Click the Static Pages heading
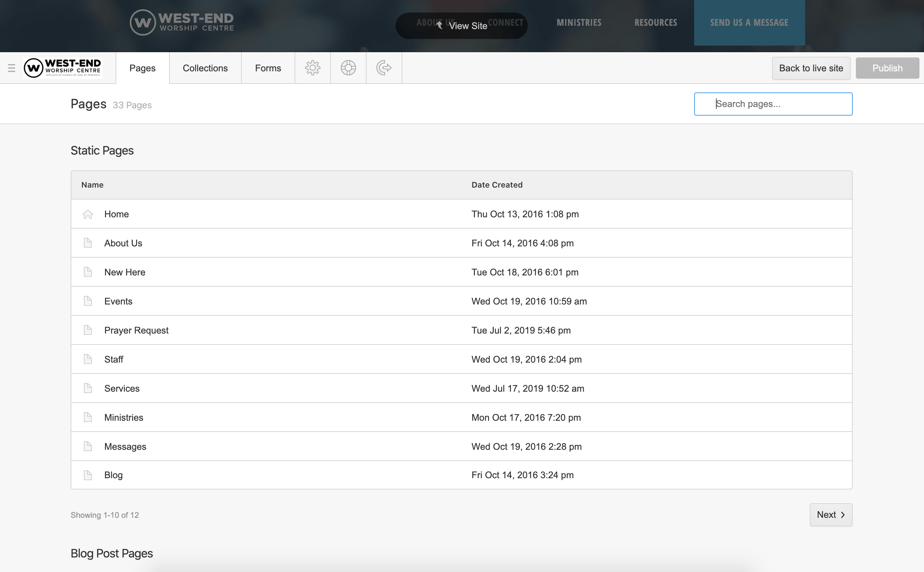 coord(102,151)
